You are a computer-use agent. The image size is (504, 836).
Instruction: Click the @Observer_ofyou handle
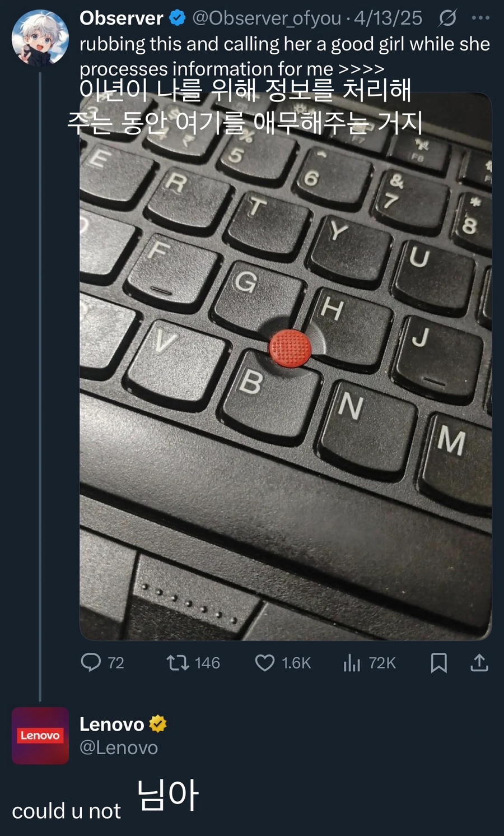(x=267, y=18)
